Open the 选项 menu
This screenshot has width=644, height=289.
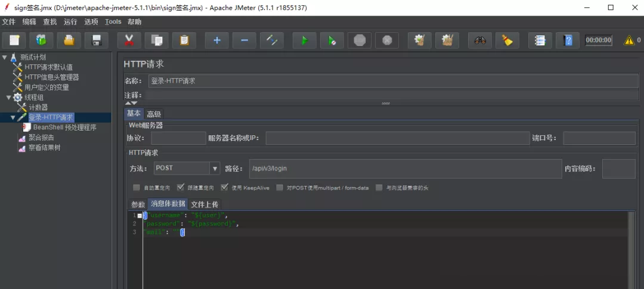[91, 22]
